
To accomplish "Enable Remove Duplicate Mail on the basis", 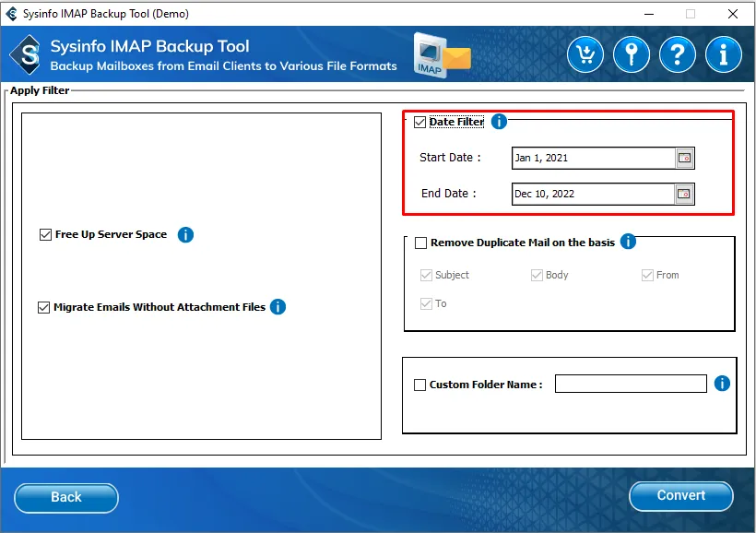I will (x=421, y=243).
